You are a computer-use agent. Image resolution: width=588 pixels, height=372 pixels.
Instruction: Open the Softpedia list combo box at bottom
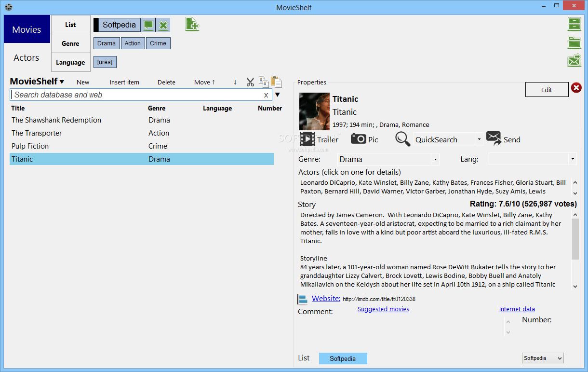click(x=543, y=358)
